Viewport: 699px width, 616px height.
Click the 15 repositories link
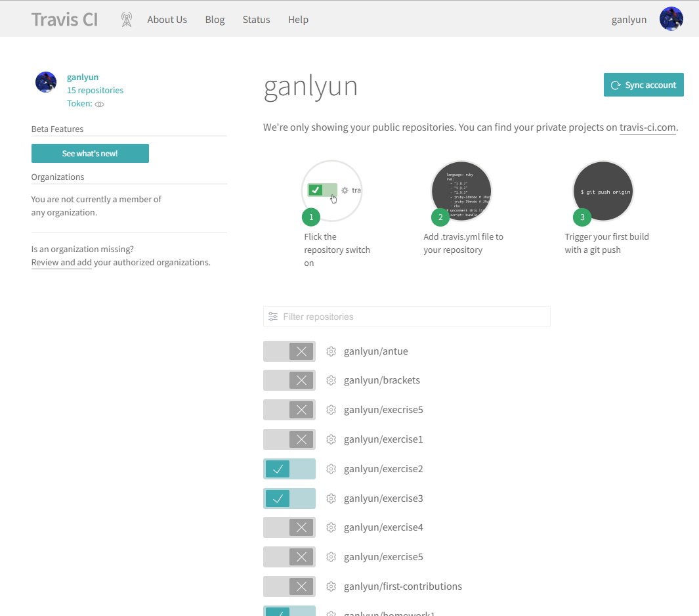coord(95,90)
